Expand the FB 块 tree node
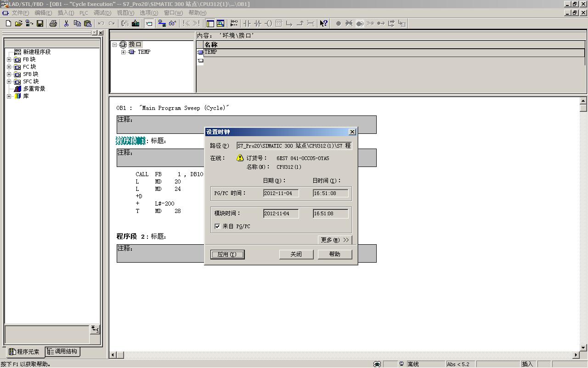This screenshot has height=368, width=588. point(9,59)
